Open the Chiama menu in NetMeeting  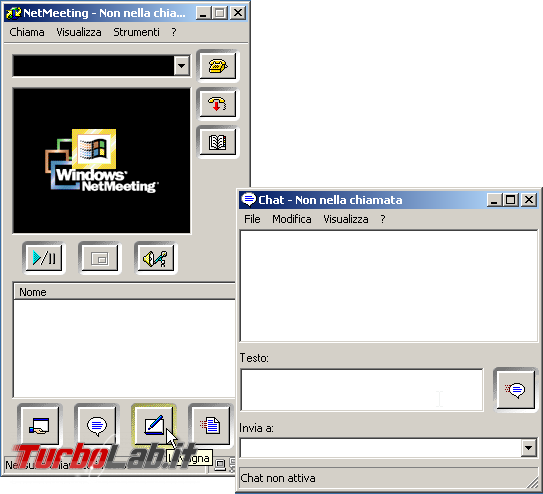(x=27, y=32)
